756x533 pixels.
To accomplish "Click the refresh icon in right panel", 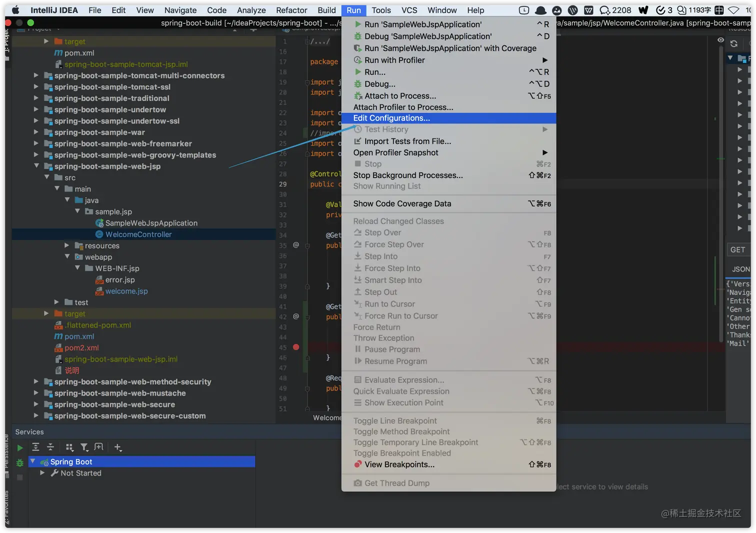I will 734,43.
